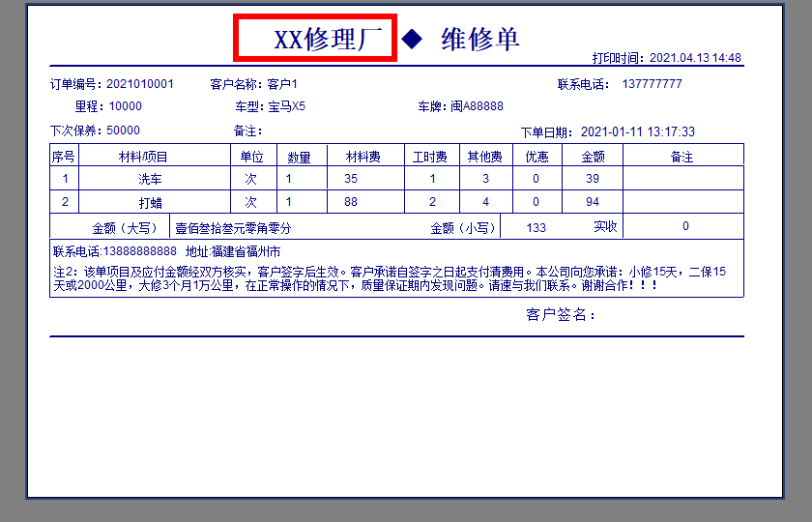
Task: Select amount 94 in 打蜡 row
Action: pos(593,202)
